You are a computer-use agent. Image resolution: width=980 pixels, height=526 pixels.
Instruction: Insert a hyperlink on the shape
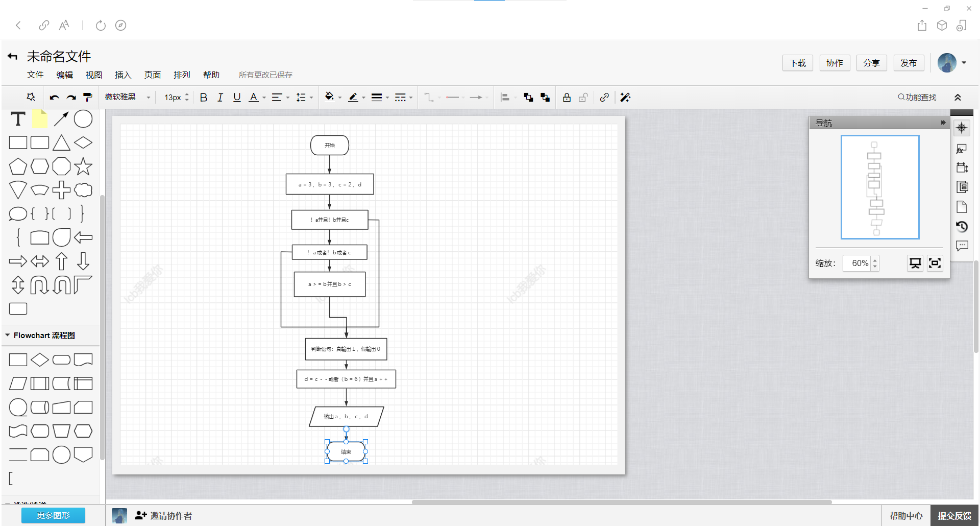pyautogui.click(x=604, y=98)
